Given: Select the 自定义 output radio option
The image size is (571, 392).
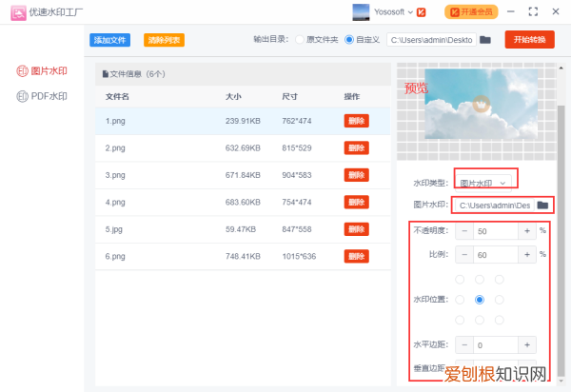Looking at the screenshot, I should 349,39.
